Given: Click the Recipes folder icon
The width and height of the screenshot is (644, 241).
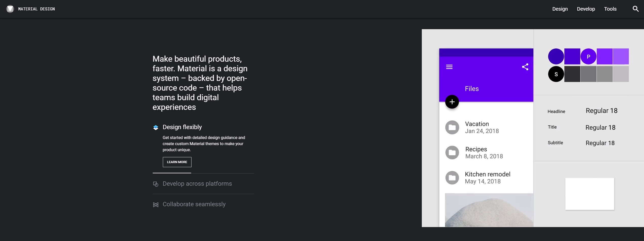Looking at the screenshot, I should tap(452, 152).
